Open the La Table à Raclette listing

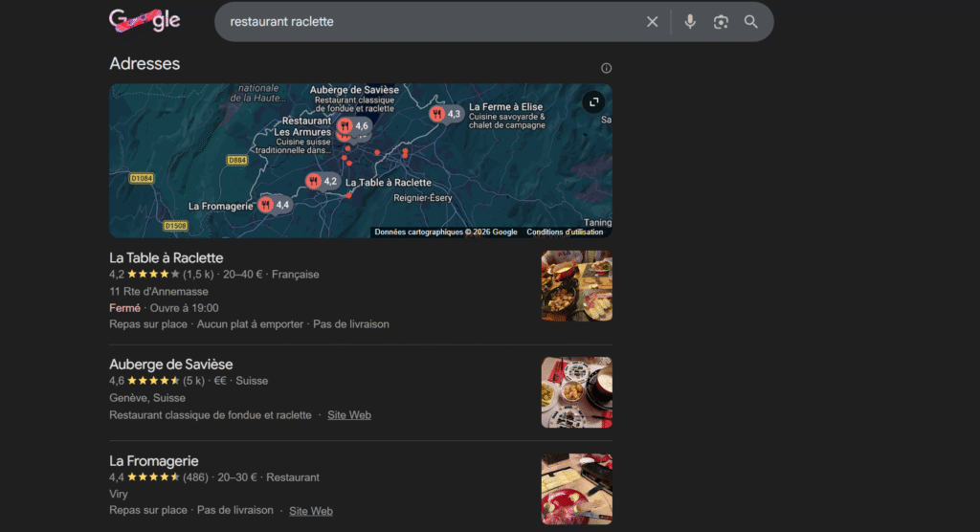167,257
